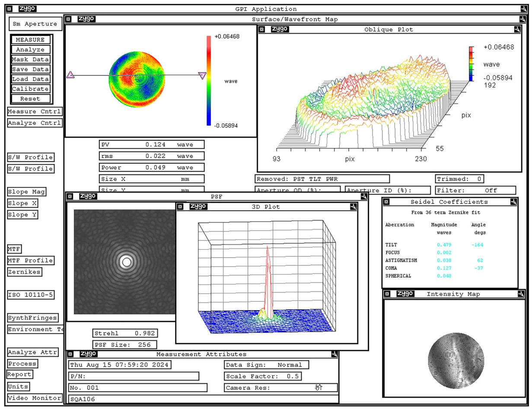The width and height of the screenshot is (532, 409).
Task: Open the 3D Plot window menu box
Action: point(181,207)
